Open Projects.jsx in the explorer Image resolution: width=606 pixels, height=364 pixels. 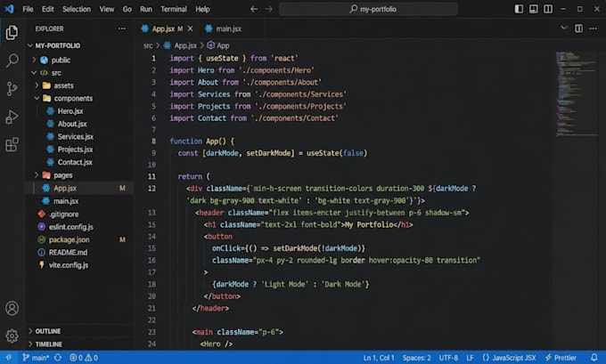pos(75,150)
